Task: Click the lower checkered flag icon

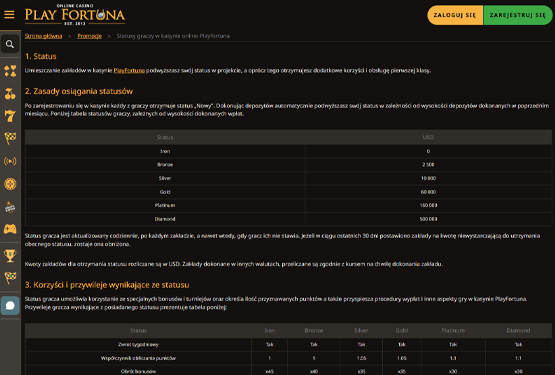Action: 10,278
